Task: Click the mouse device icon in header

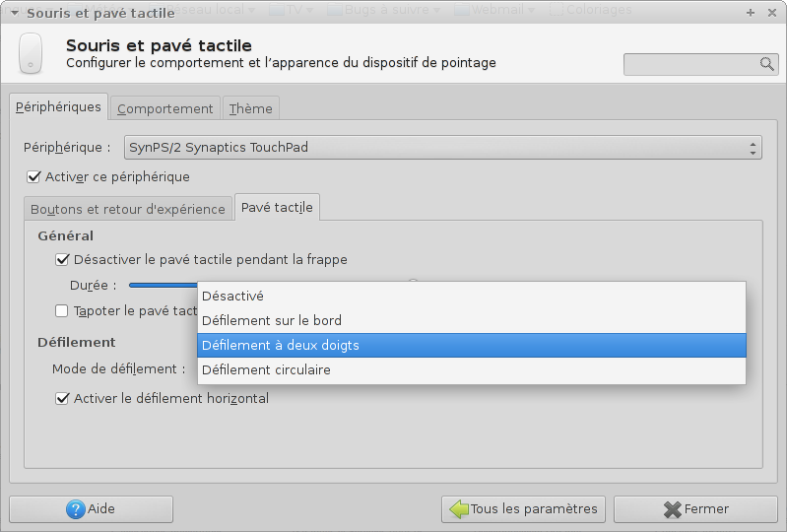Action: (32, 54)
